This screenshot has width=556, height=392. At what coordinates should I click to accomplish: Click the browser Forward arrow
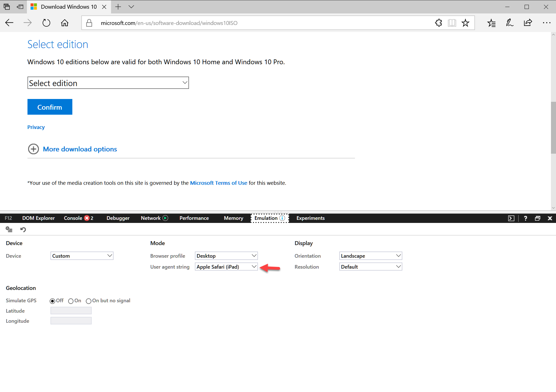(27, 23)
